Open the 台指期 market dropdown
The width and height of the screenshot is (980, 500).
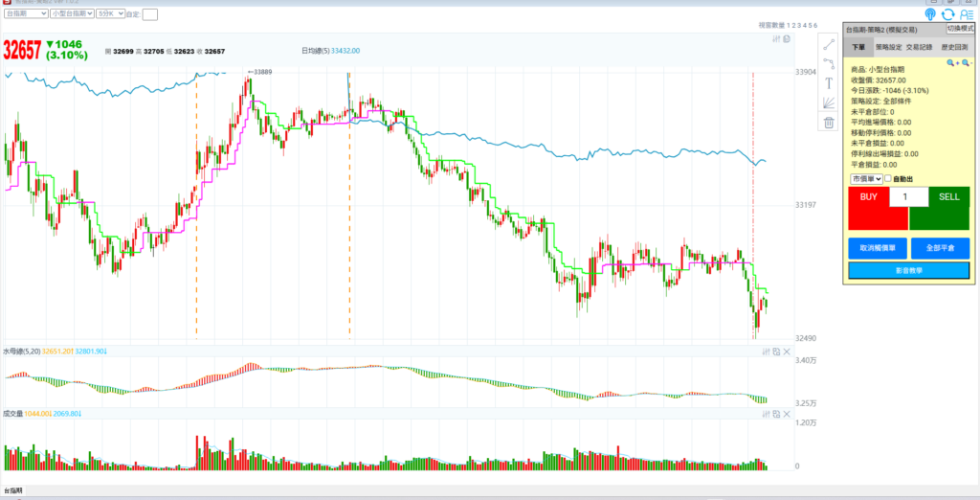[x=26, y=14]
